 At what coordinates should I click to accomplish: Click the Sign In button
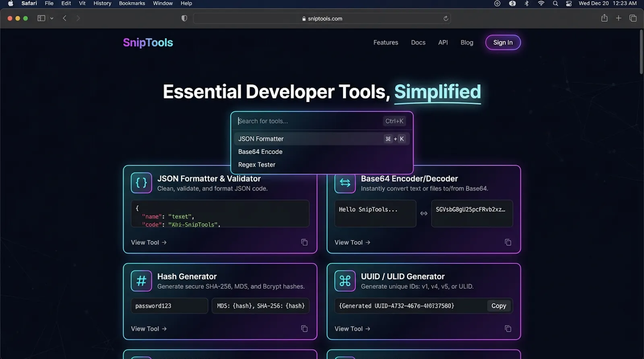[503, 43]
